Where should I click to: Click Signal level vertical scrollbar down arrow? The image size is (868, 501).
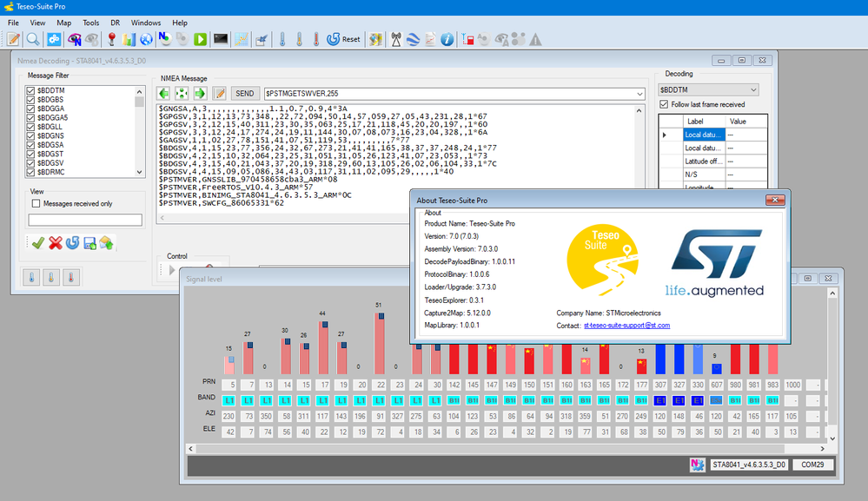pos(832,438)
